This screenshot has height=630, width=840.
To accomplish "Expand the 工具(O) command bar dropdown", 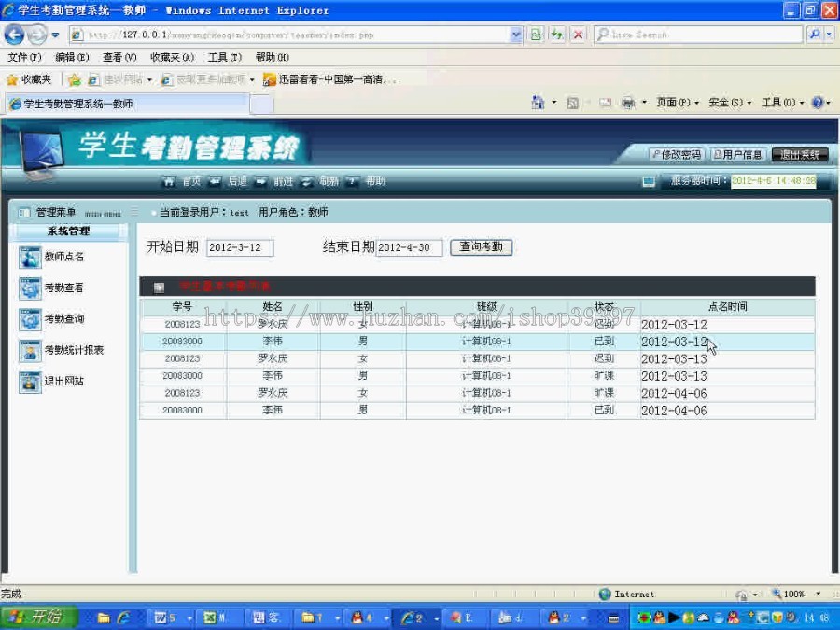I will tap(783, 103).
